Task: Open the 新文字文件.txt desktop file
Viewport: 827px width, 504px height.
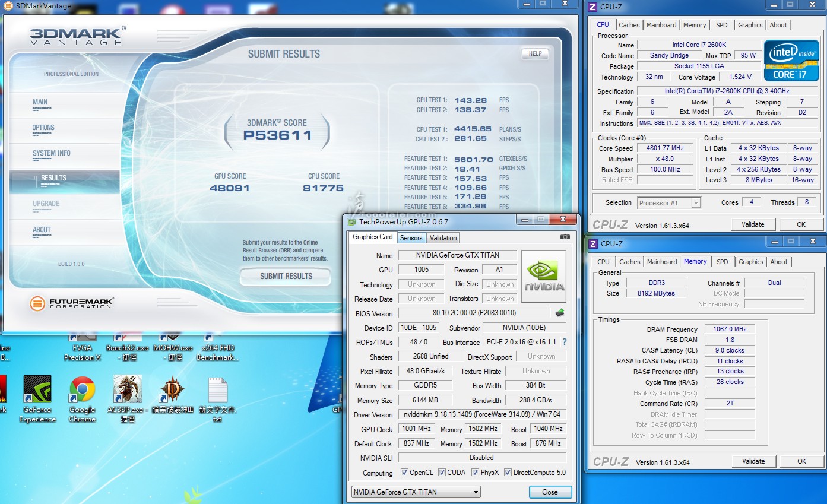Action: (217, 399)
